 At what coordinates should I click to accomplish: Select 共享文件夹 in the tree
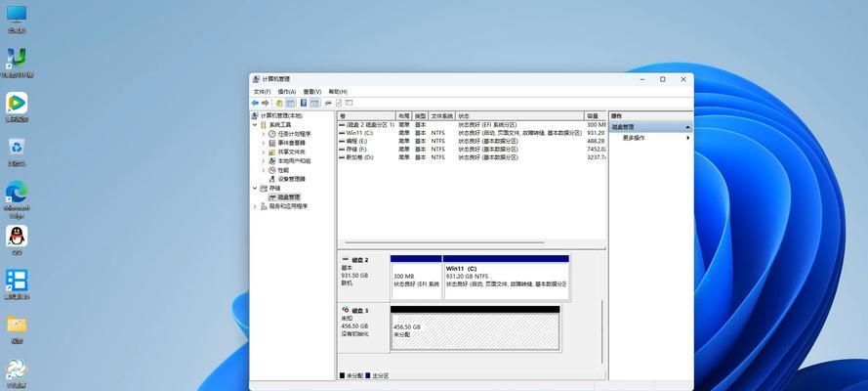click(287, 152)
